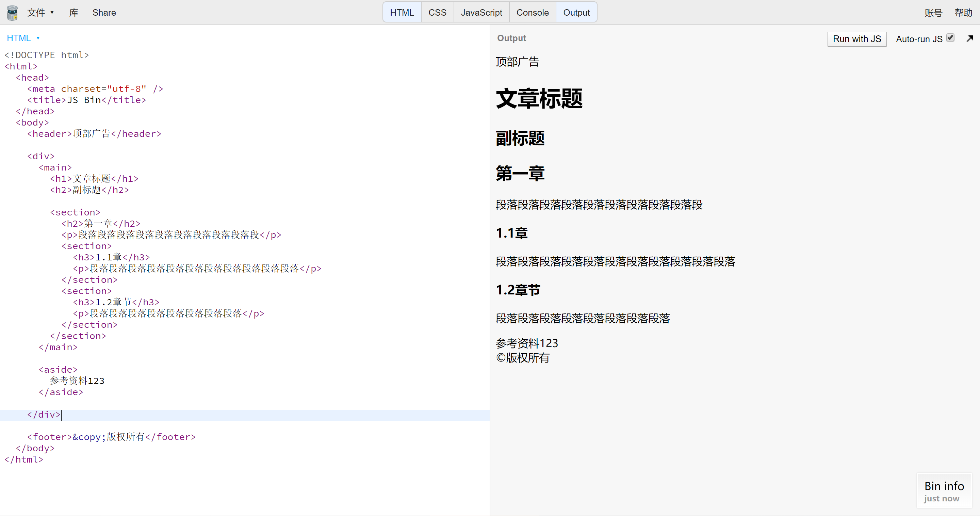
Task: Click the 参考资料123 text in output
Action: [527, 343]
